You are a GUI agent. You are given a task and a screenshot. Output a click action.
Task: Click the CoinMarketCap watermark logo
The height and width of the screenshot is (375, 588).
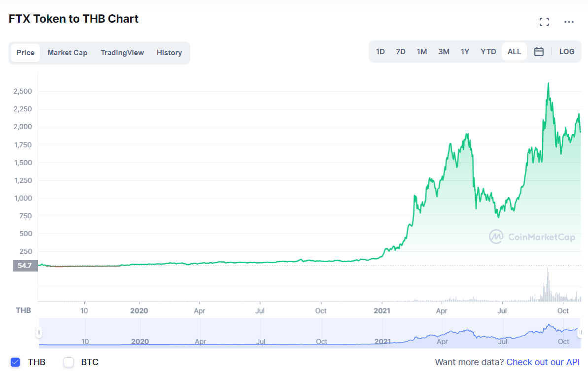click(x=532, y=237)
